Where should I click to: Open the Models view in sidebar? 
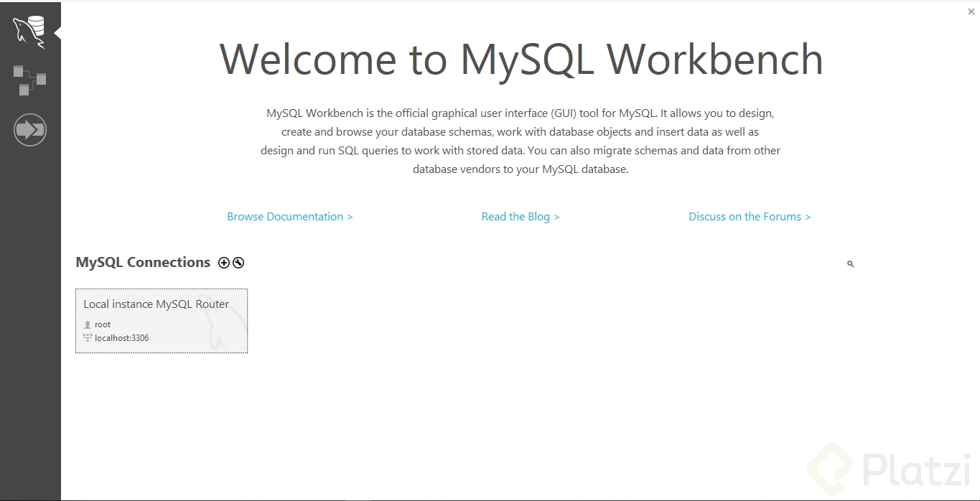[29, 80]
